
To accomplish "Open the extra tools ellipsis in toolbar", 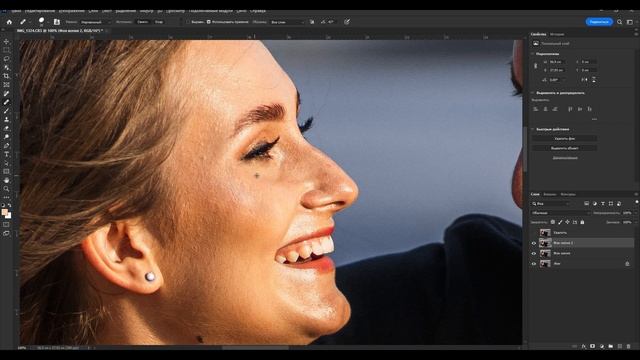I will 6,197.
